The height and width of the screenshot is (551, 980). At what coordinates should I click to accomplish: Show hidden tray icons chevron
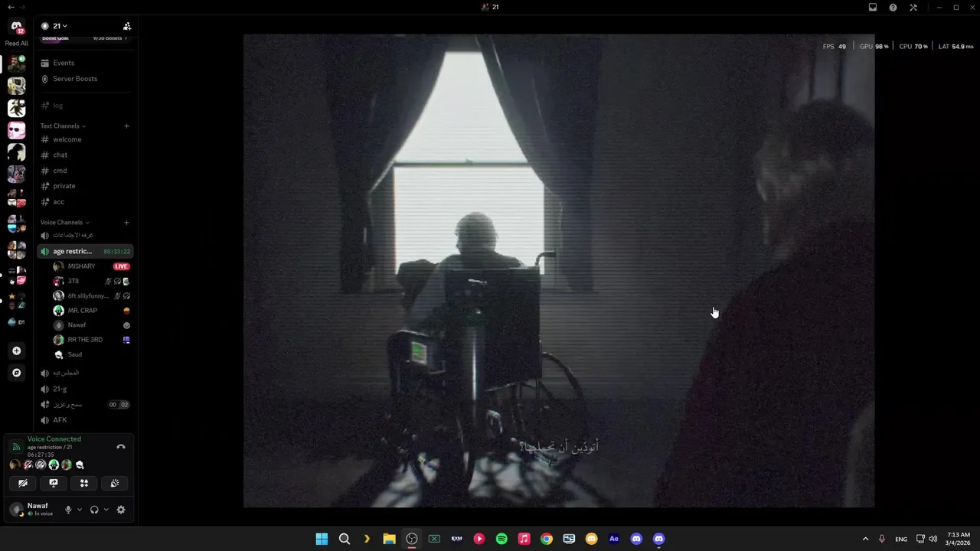865,539
